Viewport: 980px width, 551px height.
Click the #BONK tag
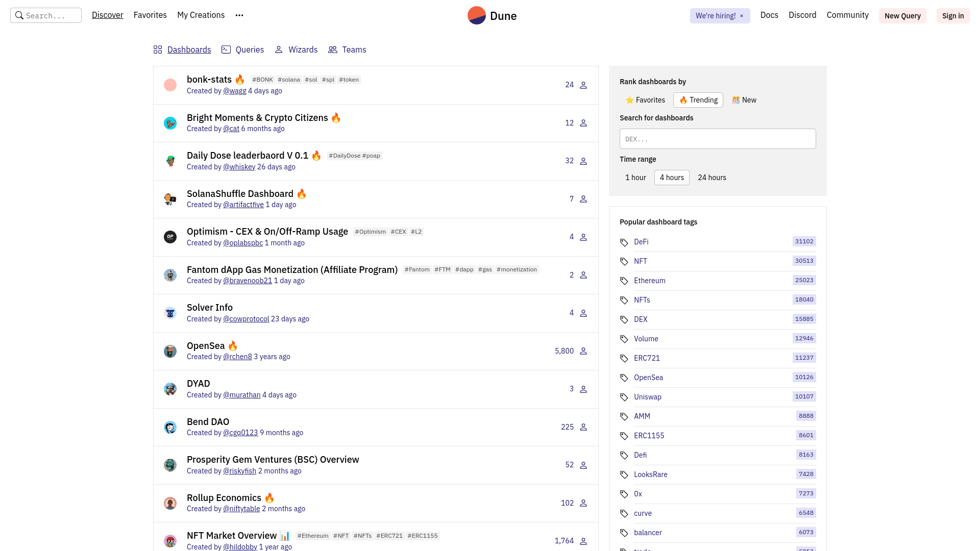tap(263, 80)
